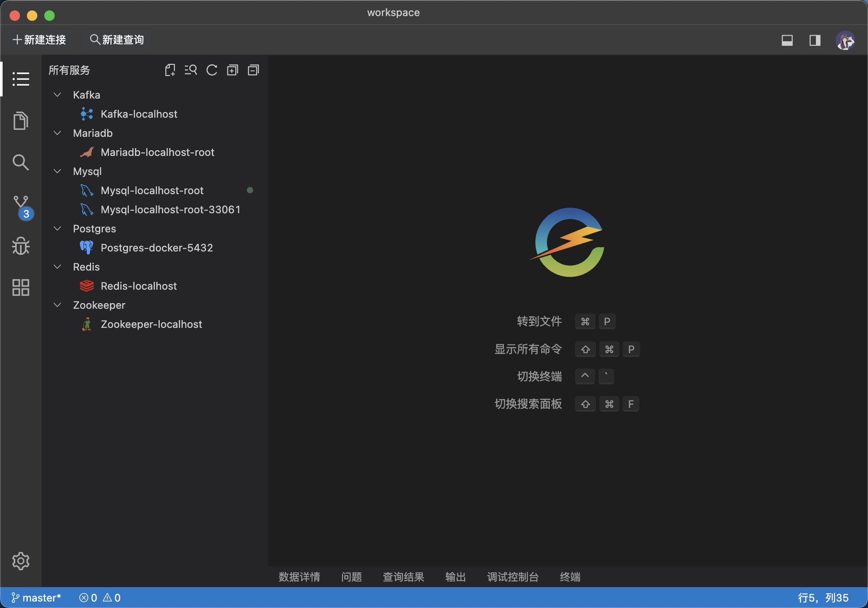Click the 切换终端 shortcut hint
Image resolution: width=868 pixels, height=608 pixels.
539,376
